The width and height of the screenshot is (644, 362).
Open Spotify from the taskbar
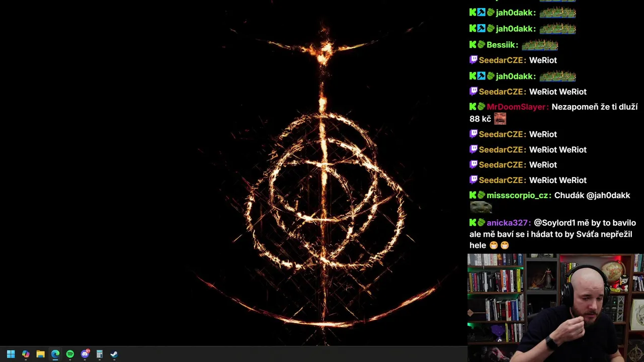pos(70,354)
